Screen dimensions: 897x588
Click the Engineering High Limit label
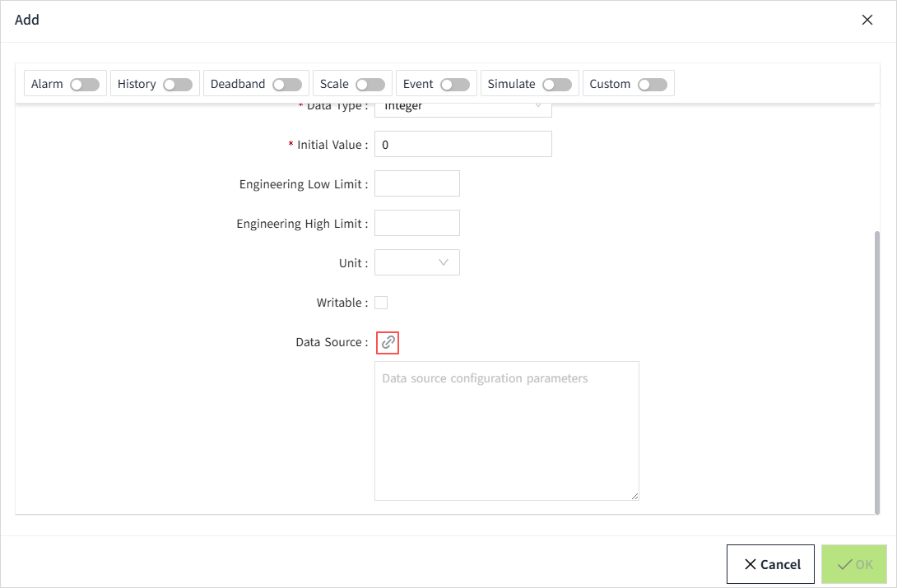pyautogui.click(x=302, y=224)
